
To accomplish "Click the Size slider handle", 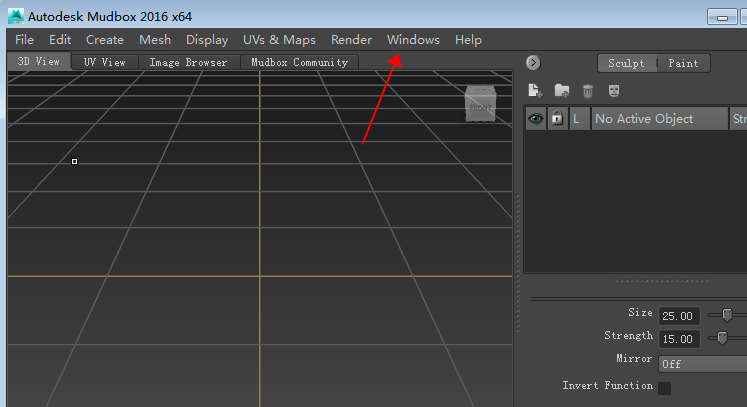I will 727,315.
